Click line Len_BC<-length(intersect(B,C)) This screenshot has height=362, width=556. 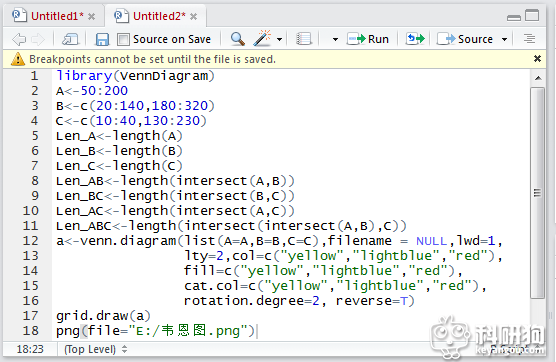175,196
